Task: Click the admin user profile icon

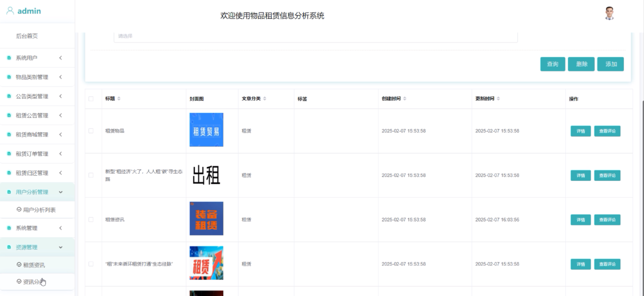Action: (x=10, y=11)
